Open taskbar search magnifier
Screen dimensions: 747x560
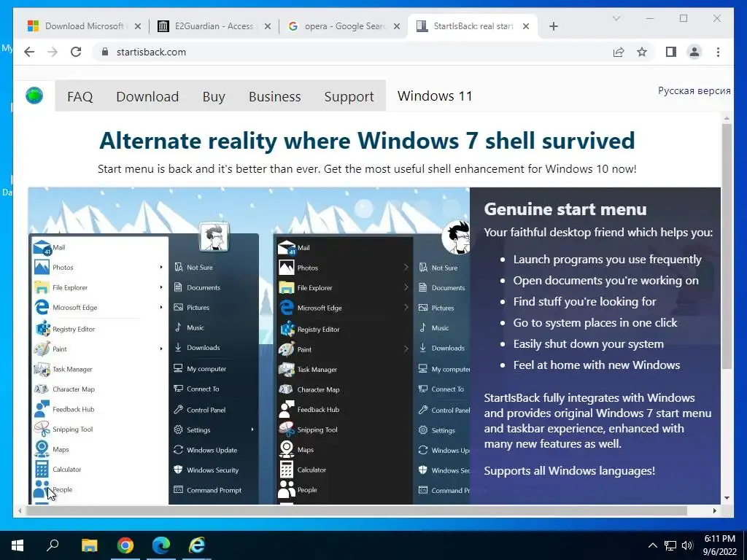pyautogui.click(x=53, y=545)
